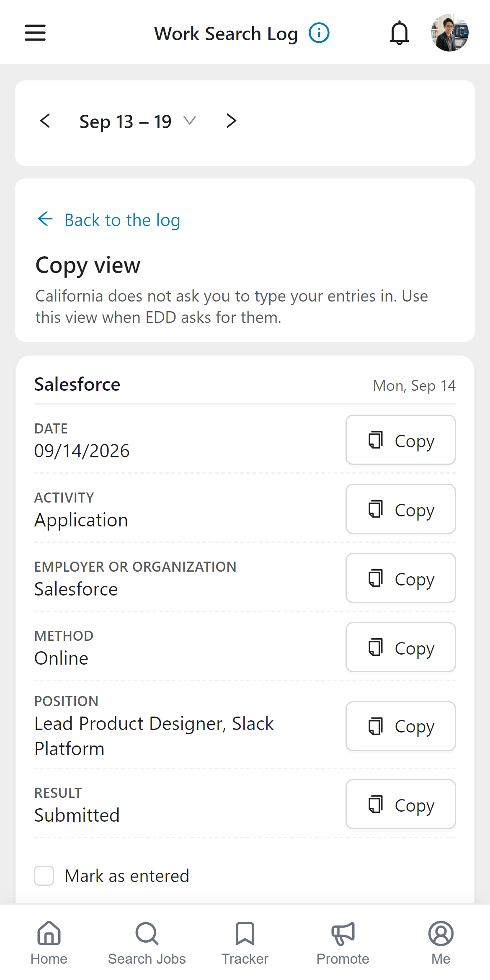Return via Back to the log link
This screenshot has width=490, height=980.
click(109, 220)
